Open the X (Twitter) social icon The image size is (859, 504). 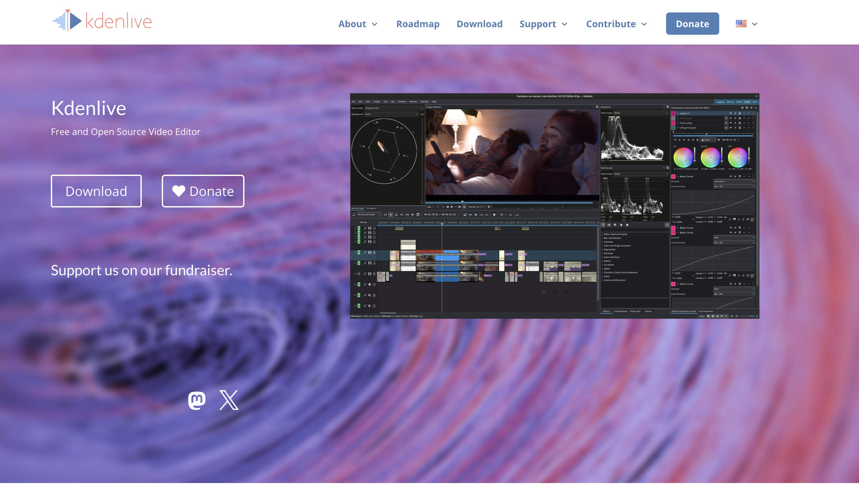pyautogui.click(x=229, y=400)
